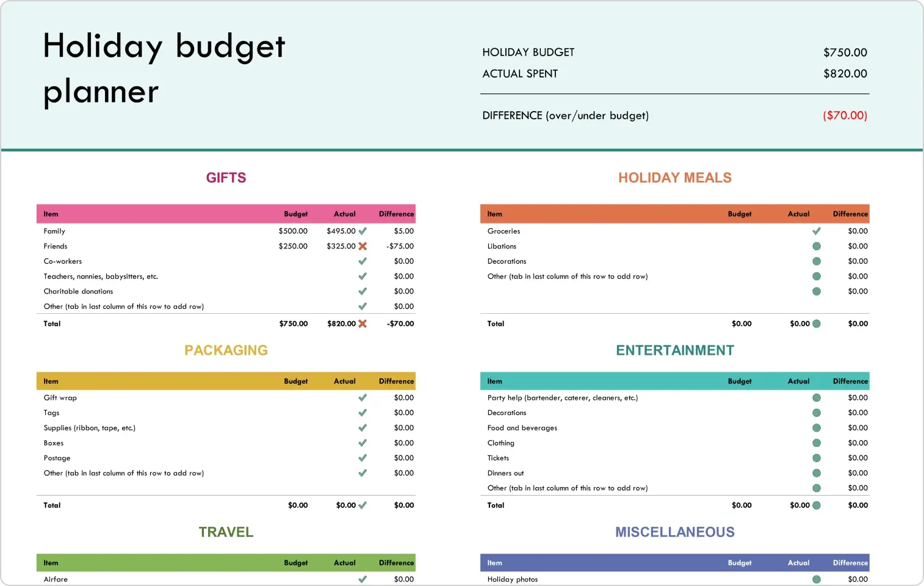Image resolution: width=924 pixels, height=586 pixels.
Task: Select the Airfare item cell
Action: (x=56, y=579)
